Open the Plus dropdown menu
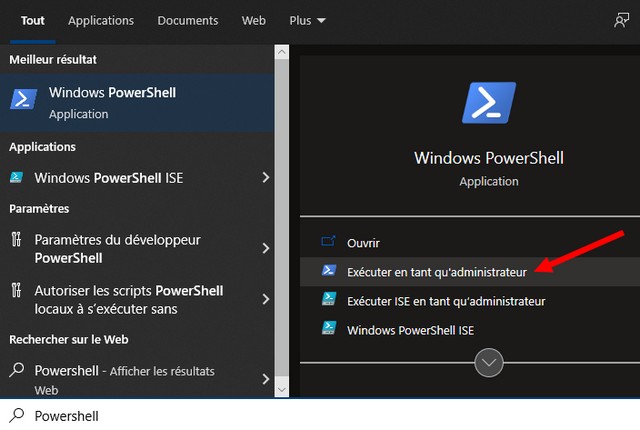The height and width of the screenshot is (430, 640). click(307, 20)
